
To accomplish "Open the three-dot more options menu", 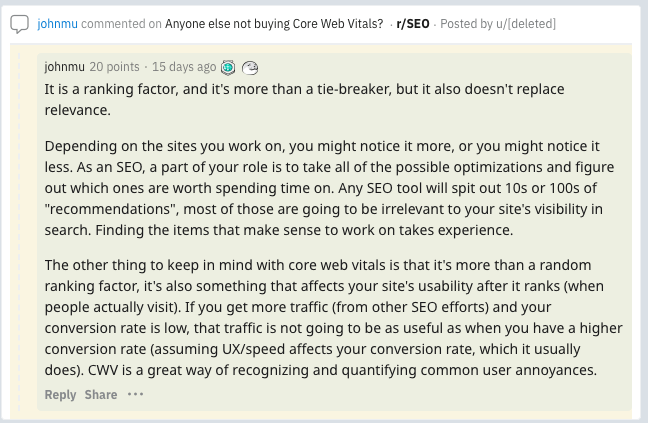I will pos(135,394).
